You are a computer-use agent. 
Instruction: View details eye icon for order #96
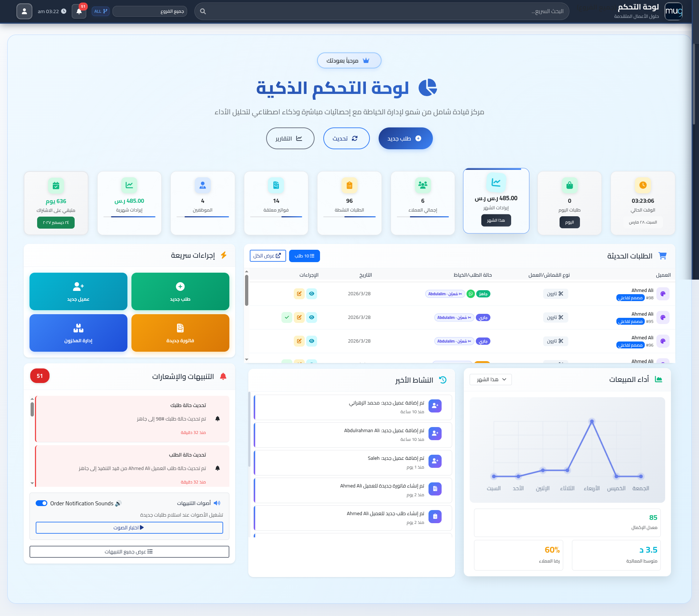click(312, 341)
